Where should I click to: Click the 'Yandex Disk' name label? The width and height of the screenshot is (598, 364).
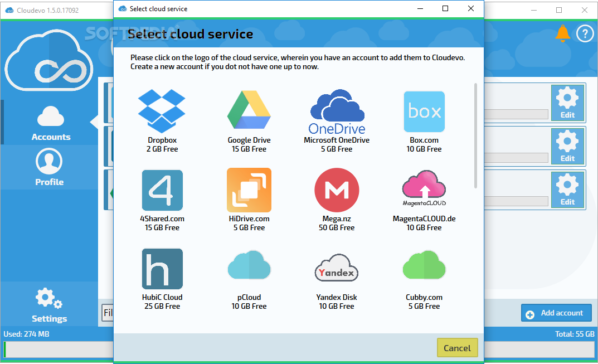(x=337, y=297)
